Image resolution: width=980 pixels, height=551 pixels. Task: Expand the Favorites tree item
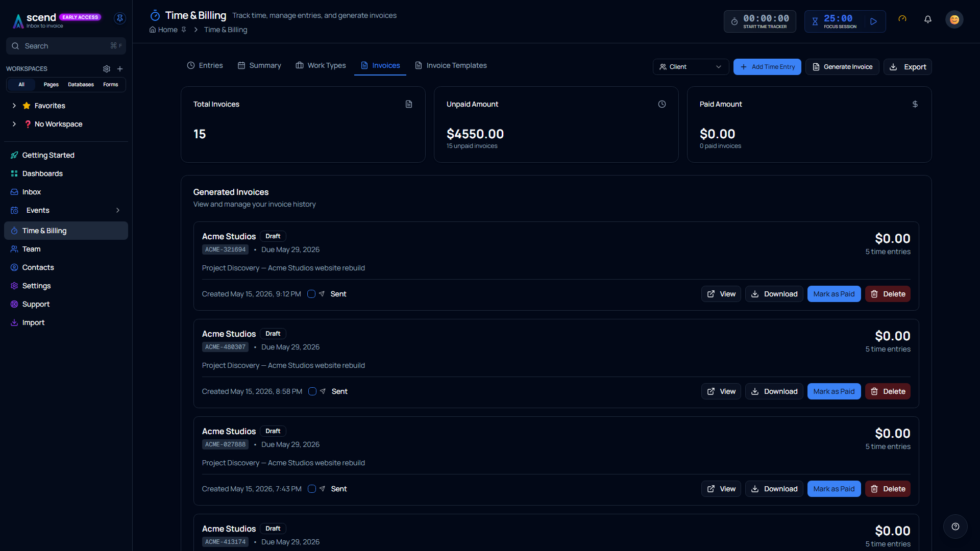(14, 106)
